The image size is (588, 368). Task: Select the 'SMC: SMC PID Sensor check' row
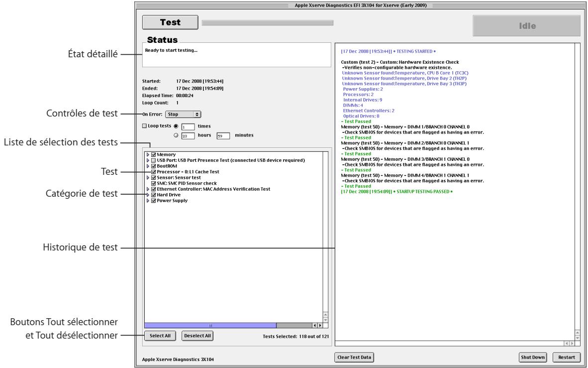pyautogui.click(x=187, y=183)
